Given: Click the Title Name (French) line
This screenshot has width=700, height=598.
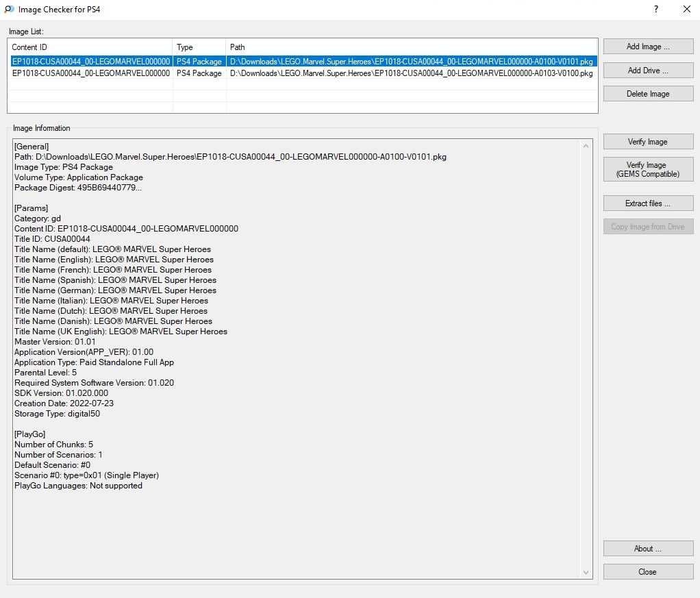Looking at the screenshot, I should 113,270.
